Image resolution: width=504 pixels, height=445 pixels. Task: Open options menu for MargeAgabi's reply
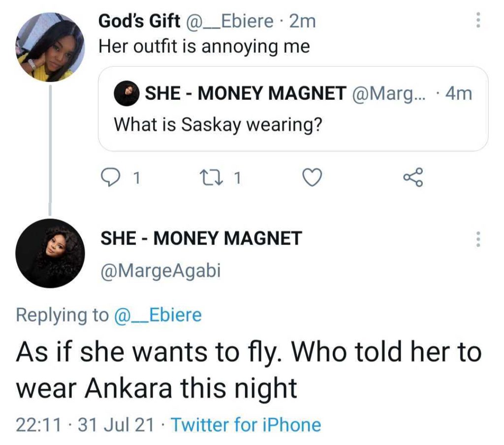pos(477,239)
